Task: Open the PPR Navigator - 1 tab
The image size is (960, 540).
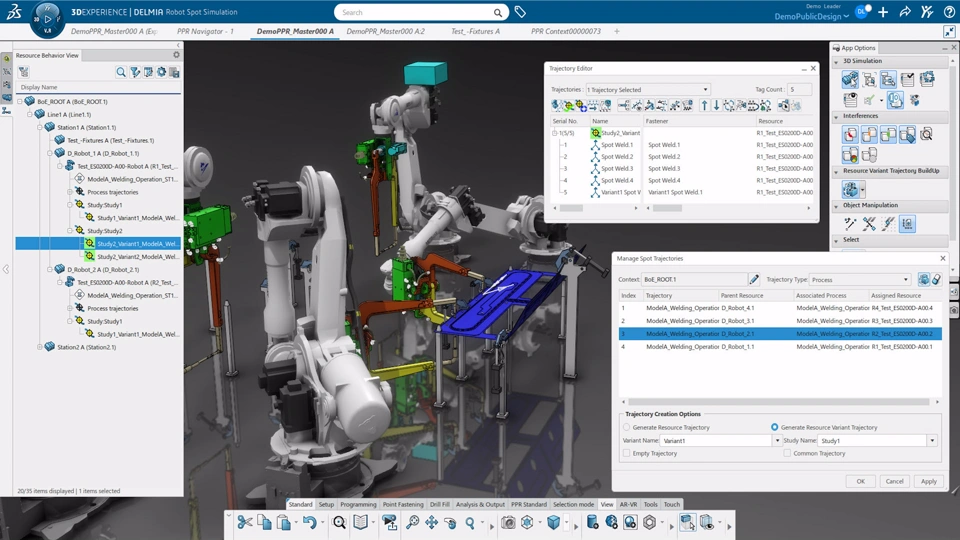Action: [x=203, y=32]
